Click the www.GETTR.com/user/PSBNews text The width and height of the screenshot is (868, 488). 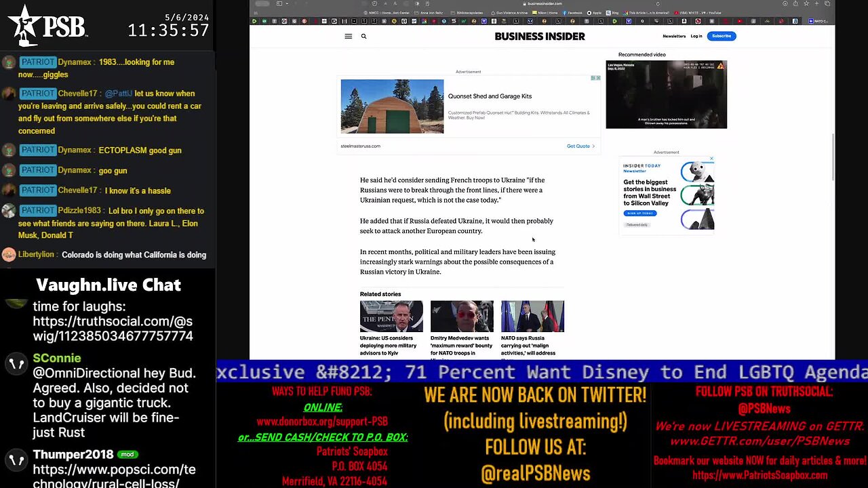pyautogui.click(x=759, y=441)
